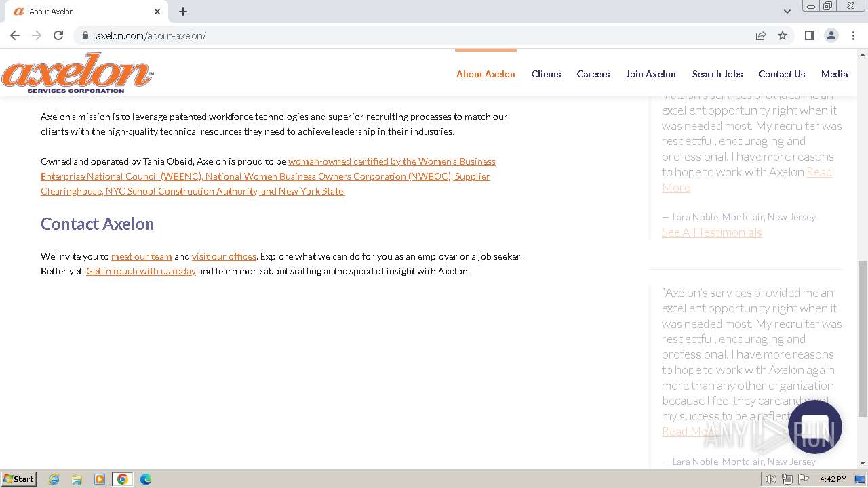Open the chat widget bubble

815,426
